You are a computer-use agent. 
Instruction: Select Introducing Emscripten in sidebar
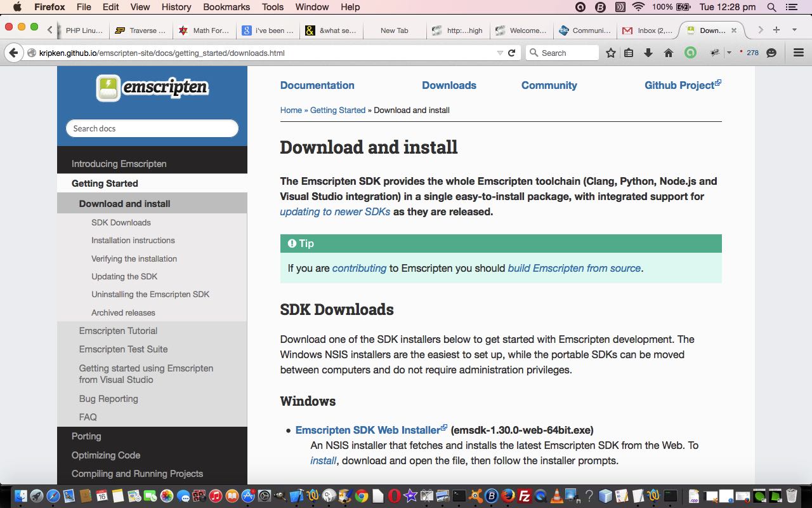152,164
